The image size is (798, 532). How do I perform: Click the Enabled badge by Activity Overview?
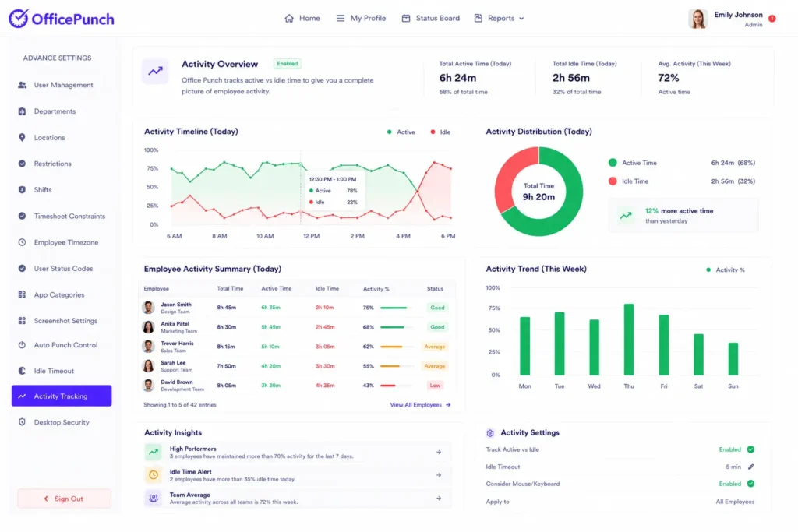coord(288,64)
